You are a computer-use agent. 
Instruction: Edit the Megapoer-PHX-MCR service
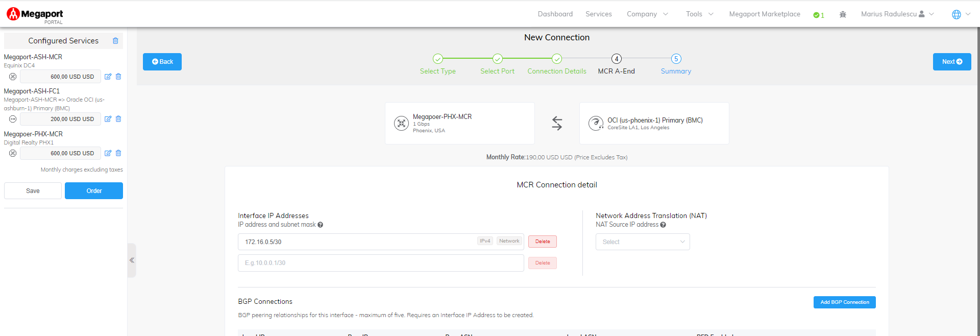[108, 153]
